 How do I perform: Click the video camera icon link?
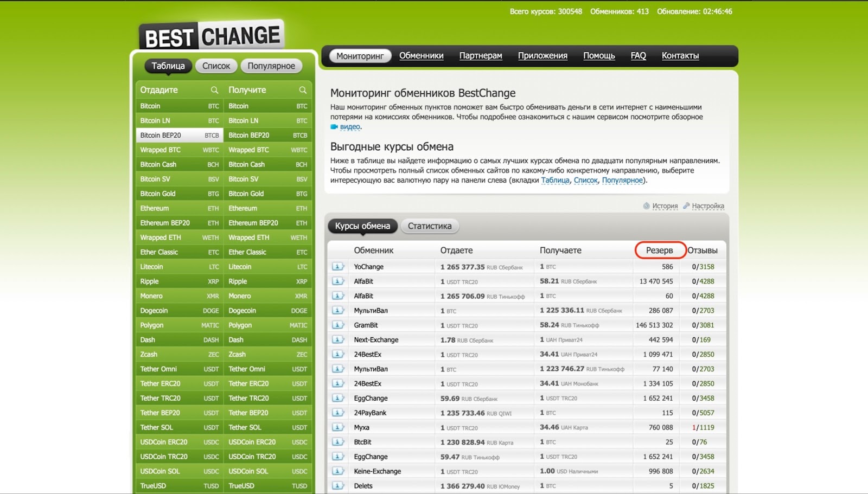click(x=334, y=127)
